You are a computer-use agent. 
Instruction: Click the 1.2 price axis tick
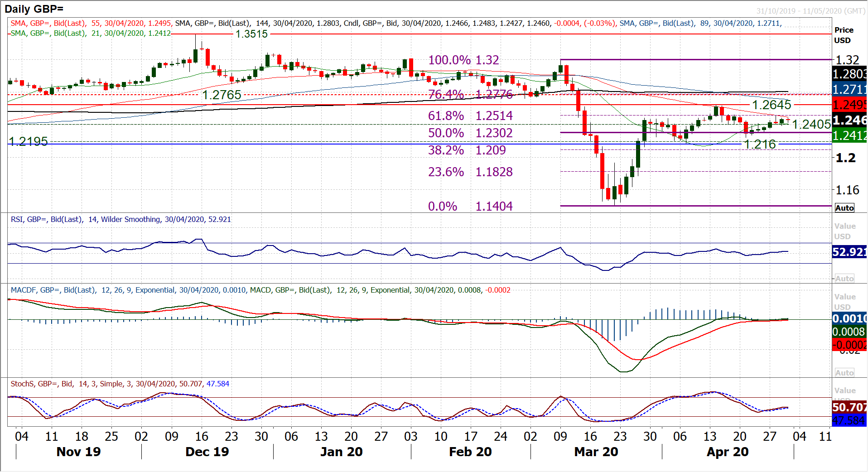point(845,158)
